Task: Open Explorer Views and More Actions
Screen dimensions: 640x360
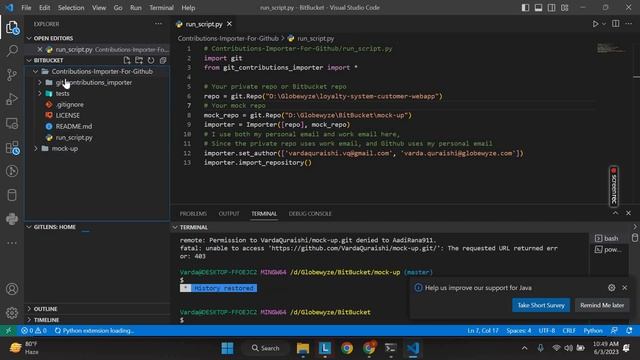Action: pos(158,24)
